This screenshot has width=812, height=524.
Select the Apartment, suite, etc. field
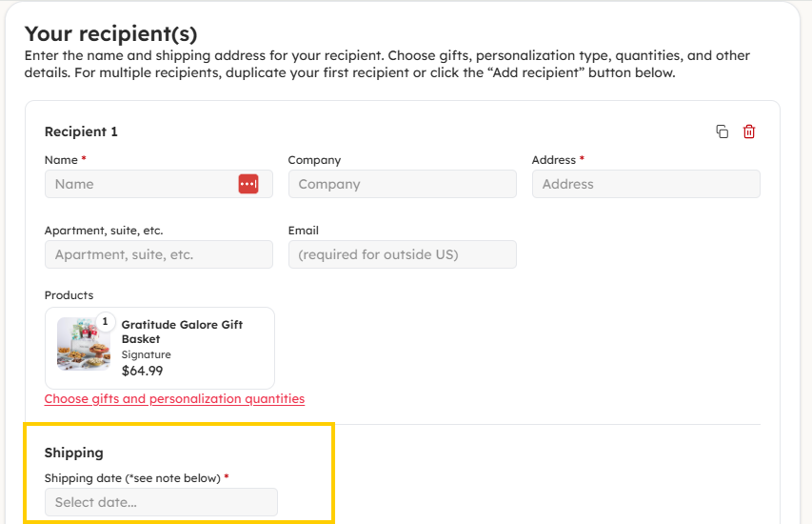(x=158, y=254)
